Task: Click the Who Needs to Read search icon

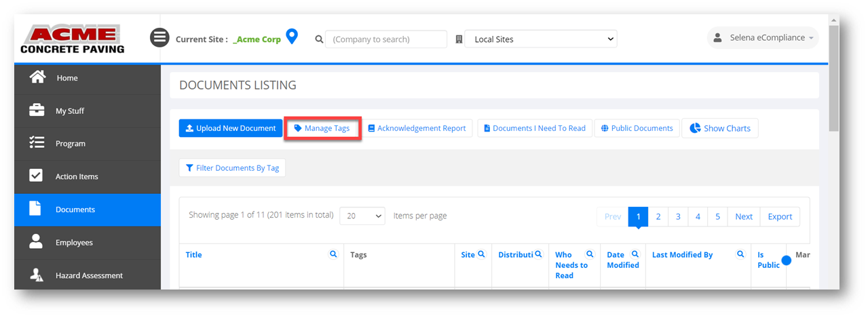Action: pyautogui.click(x=590, y=254)
